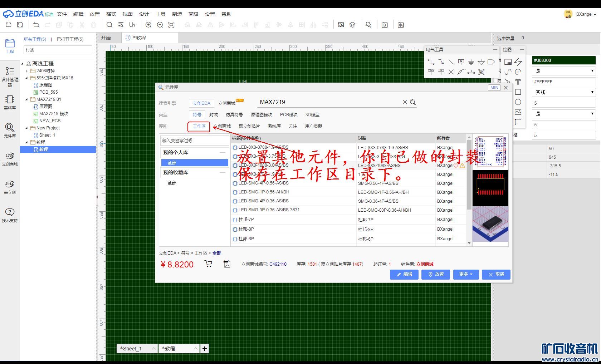Select the 杜邦-7P component row
Image resolution: width=601 pixels, height=364 pixels.
coord(348,220)
